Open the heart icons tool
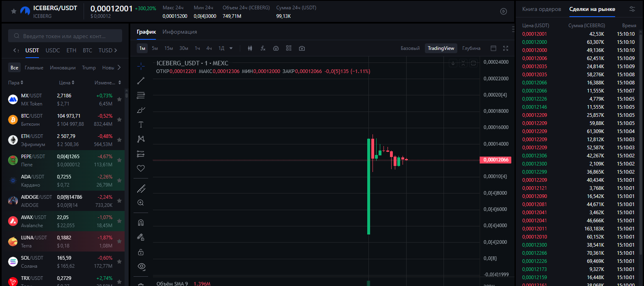This screenshot has height=286, width=644. click(x=141, y=168)
